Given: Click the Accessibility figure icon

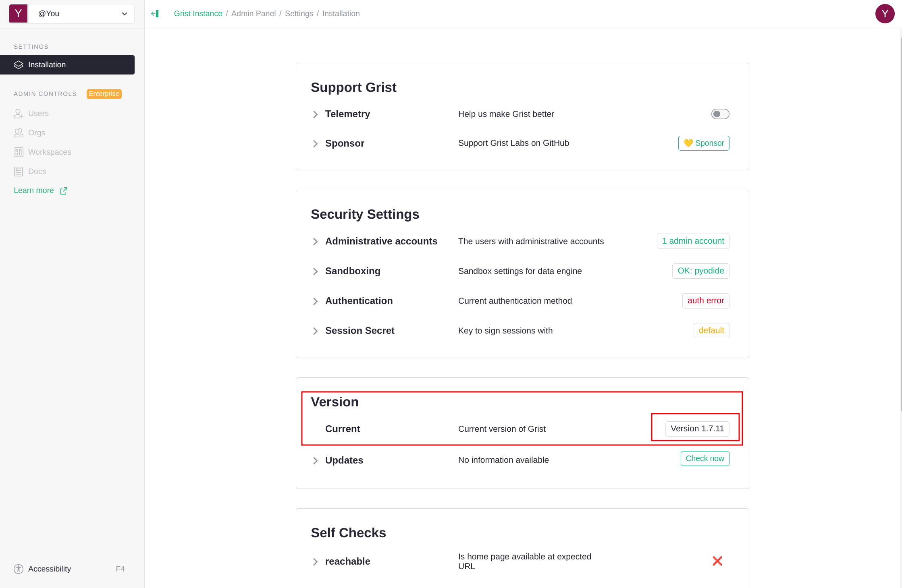Looking at the screenshot, I should pyautogui.click(x=19, y=569).
